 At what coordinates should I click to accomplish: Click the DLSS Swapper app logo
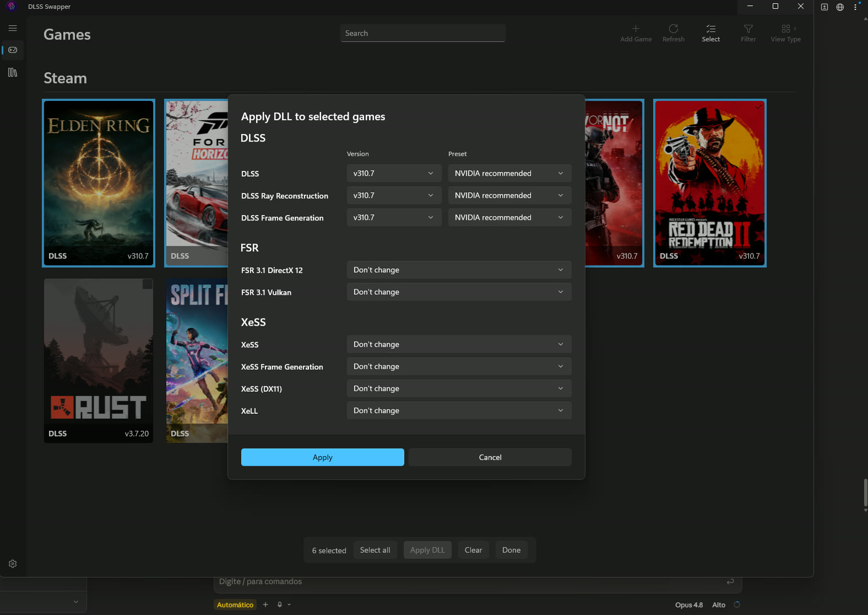(12, 7)
